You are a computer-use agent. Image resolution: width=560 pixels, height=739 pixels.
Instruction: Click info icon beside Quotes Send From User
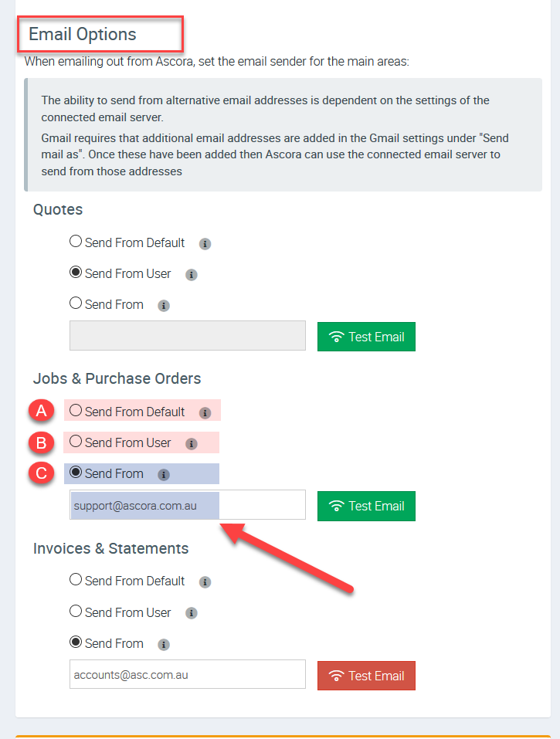[x=192, y=275]
